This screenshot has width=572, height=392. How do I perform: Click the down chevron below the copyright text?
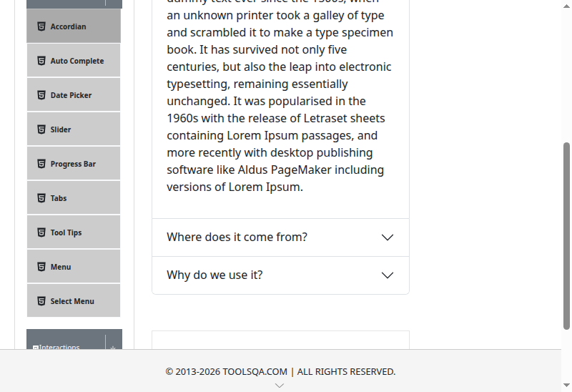pos(280,386)
